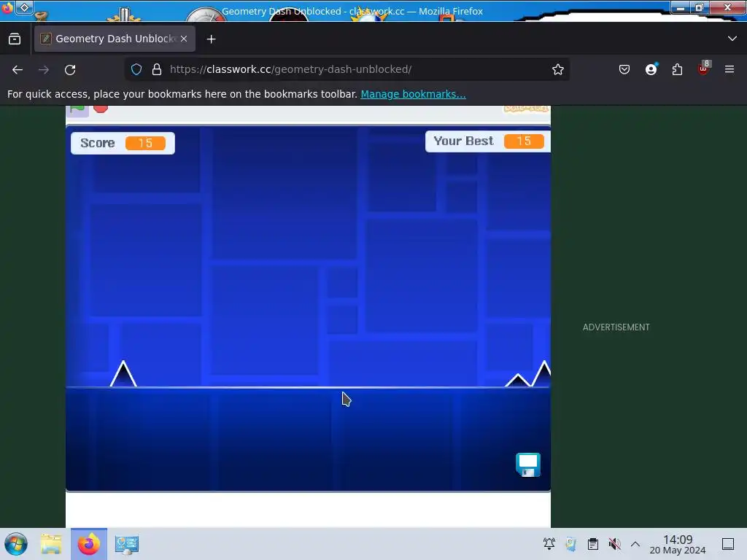Show site security lock information

(157, 69)
